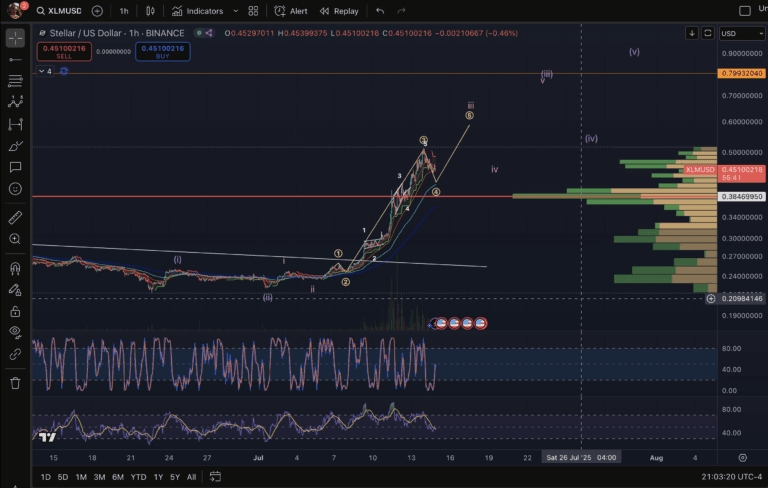This screenshot has width=768, height=488.
Task: Remove drawings with trash icon
Action: coord(15,383)
